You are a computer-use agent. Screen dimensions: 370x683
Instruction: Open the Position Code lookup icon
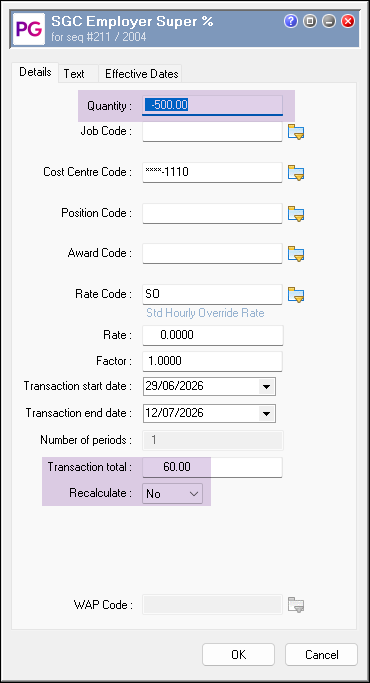(296, 213)
